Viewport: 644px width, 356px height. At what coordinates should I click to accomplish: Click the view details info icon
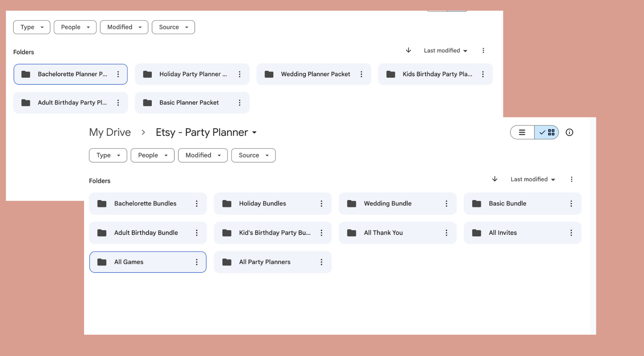click(569, 132)
